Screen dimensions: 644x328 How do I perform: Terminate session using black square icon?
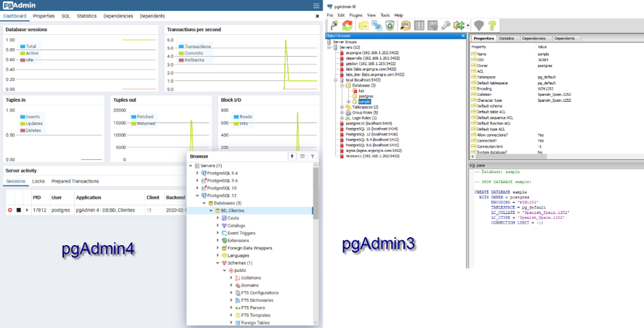click(19, 210)
